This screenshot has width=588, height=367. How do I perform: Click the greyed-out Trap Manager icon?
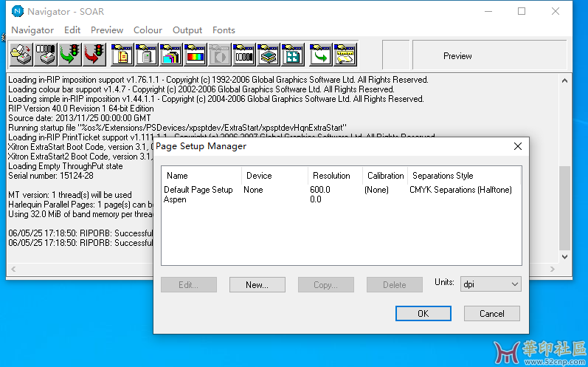(219, 55)
